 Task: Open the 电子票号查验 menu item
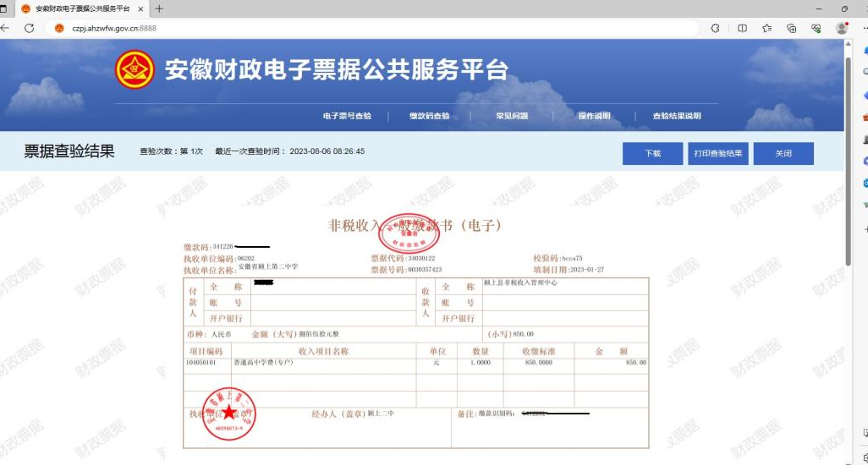347,116
